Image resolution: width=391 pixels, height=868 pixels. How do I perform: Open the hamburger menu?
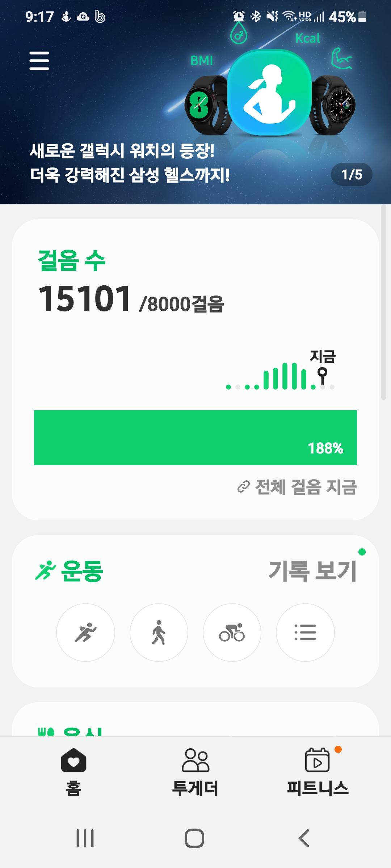[39, 60]
